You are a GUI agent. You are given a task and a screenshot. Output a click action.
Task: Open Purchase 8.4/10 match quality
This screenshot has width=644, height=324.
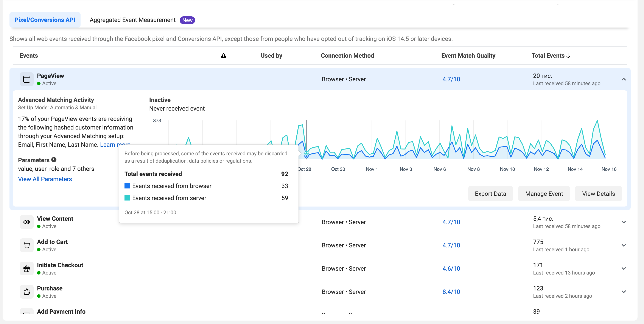[x=451, y=292]
